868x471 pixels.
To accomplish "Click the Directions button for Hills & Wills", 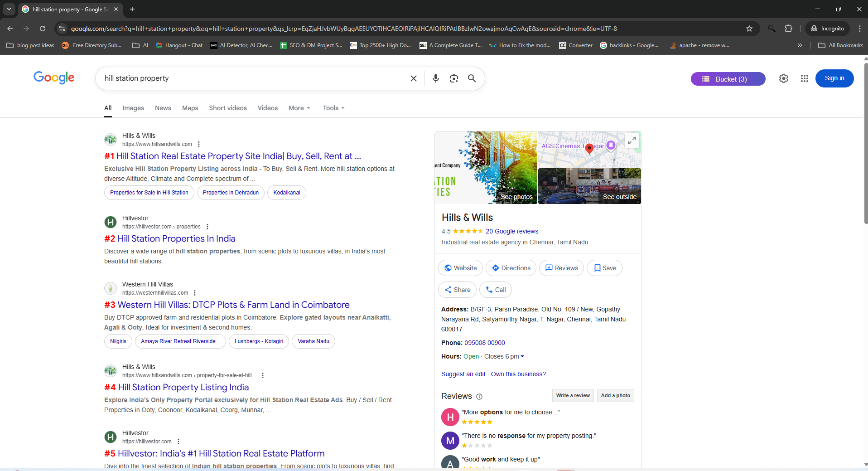I will point(511,268).
